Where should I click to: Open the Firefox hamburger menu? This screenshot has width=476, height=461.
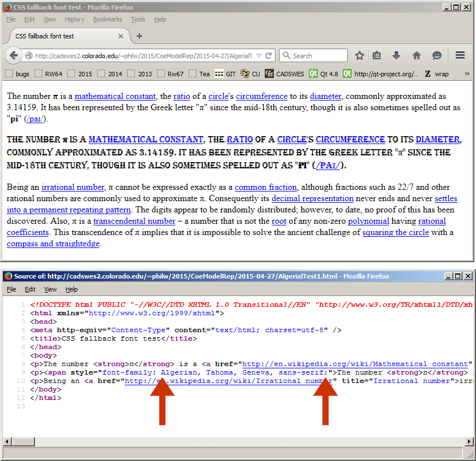460,55
